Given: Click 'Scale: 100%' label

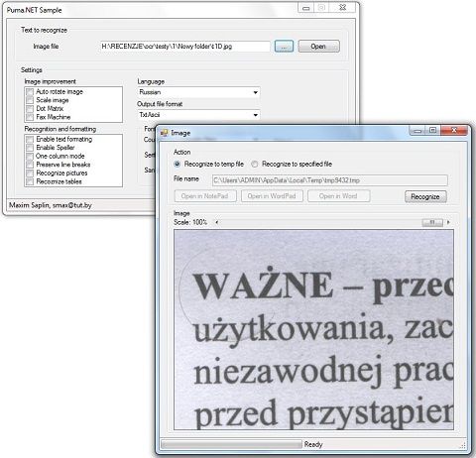Looking at the screenshot, I should (190, 222).
